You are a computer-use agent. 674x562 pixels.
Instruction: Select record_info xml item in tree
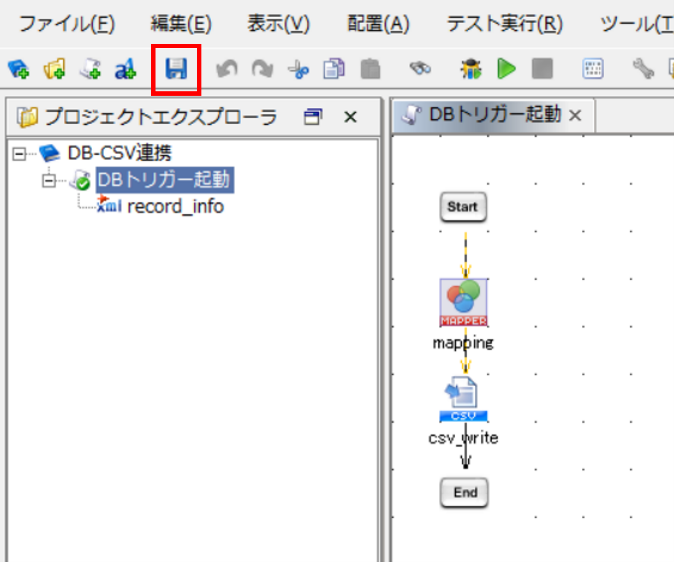pos(175,207)
